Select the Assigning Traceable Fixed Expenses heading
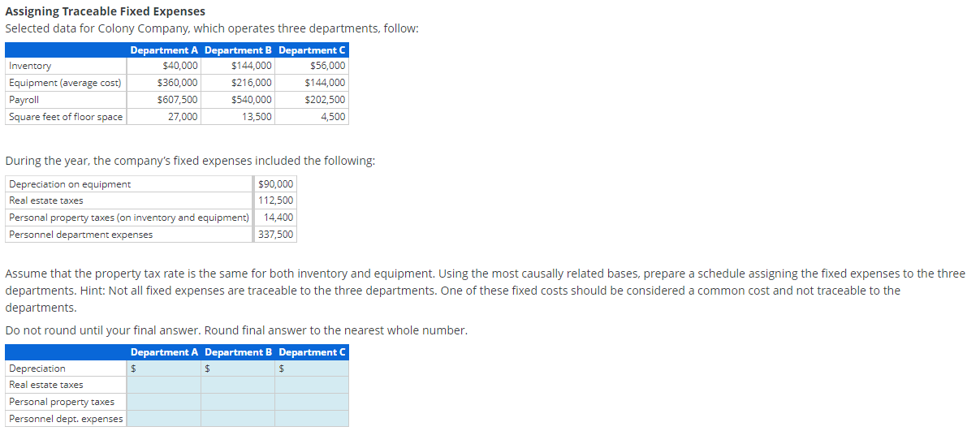Viewport: 980px width, 444px height. click(106, 11)
